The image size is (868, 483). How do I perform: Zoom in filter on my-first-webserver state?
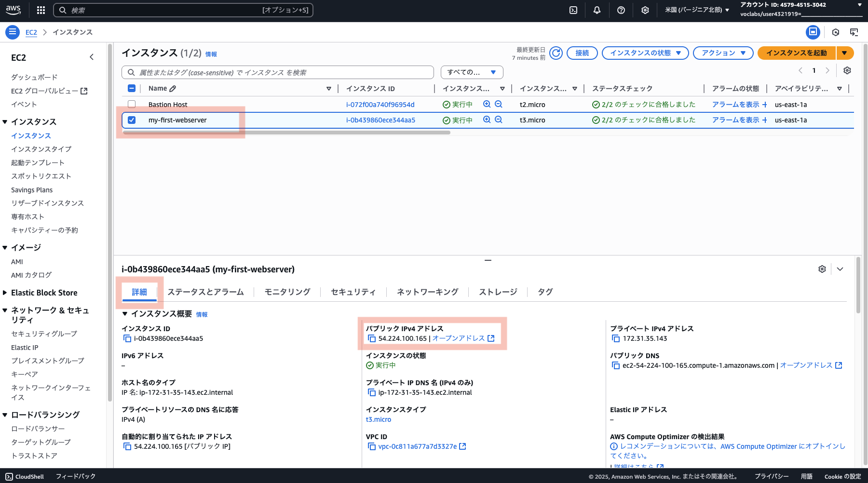point(487,120)
